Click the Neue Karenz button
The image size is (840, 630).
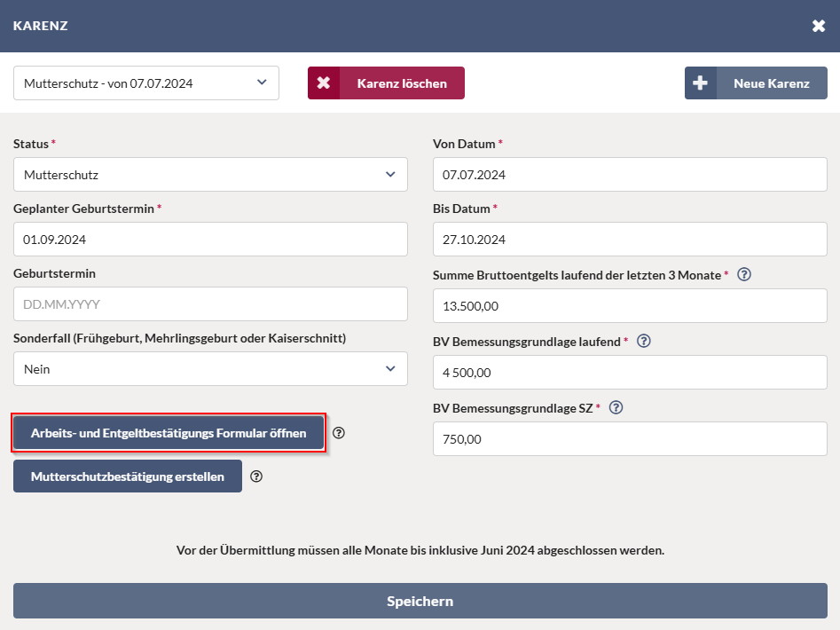coord(756,83)
